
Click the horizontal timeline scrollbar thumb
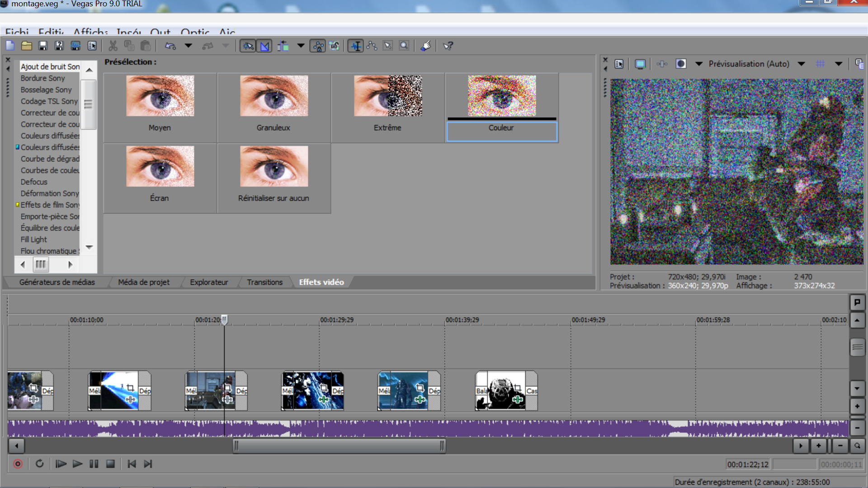pos(339,446)
